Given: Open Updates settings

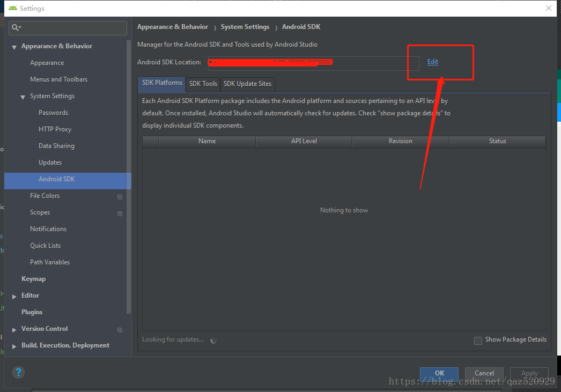Looking at the screenshot, I should [x=50, y=162].
